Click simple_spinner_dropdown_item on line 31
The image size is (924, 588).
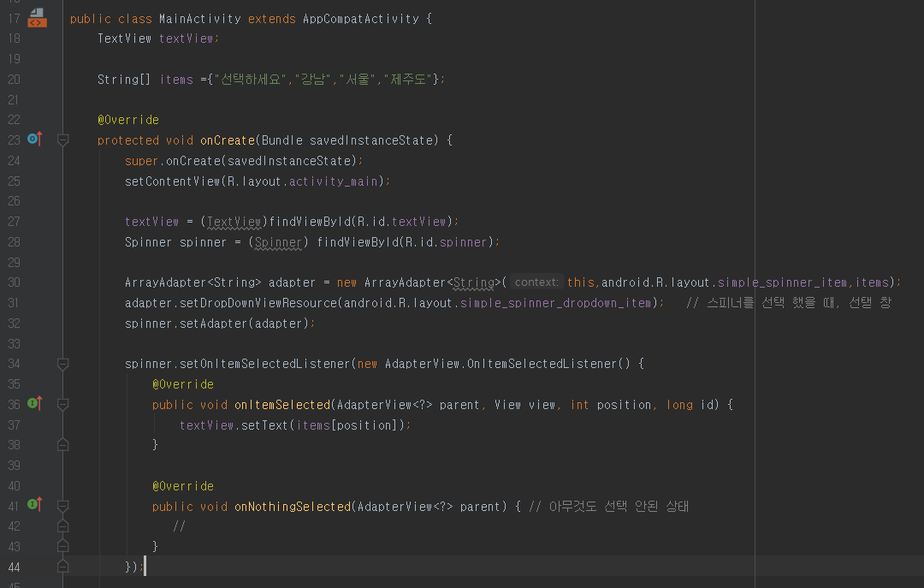pos(555,303)
